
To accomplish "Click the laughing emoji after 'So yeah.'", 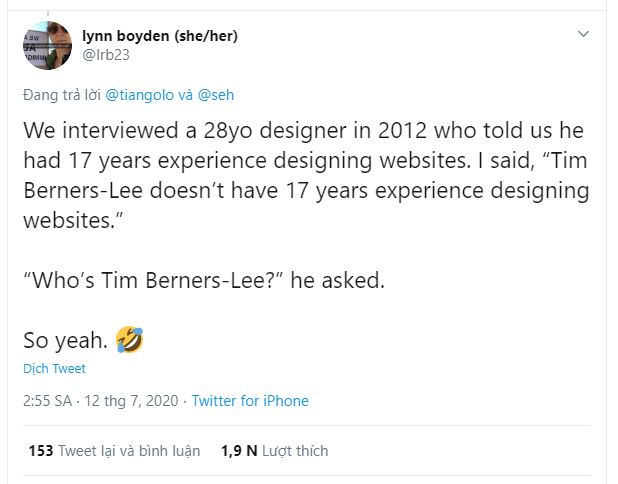I will click(x=129, y=340).
